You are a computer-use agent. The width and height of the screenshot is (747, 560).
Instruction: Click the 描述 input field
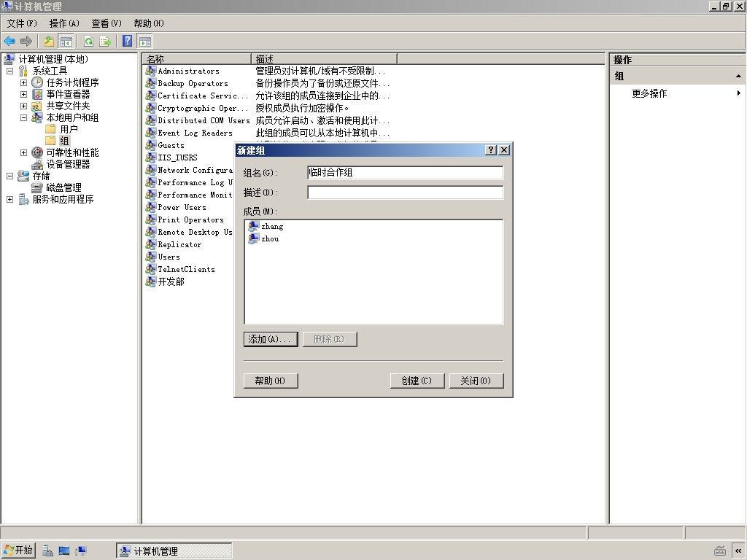tap(406, 192)
